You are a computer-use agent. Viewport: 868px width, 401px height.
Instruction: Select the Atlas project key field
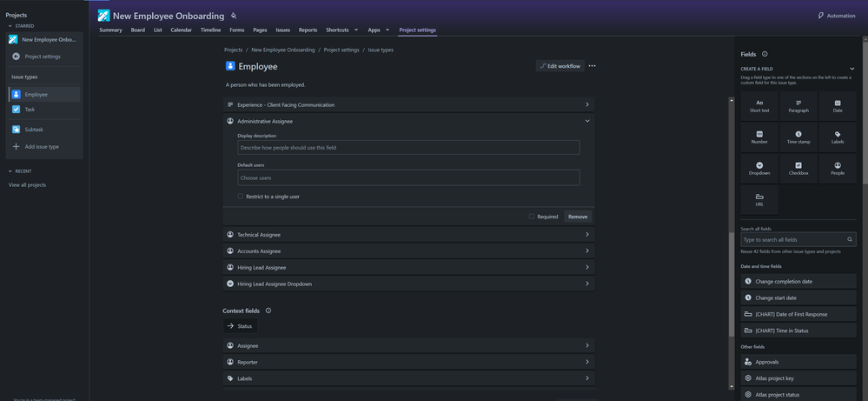coord(798,378)
